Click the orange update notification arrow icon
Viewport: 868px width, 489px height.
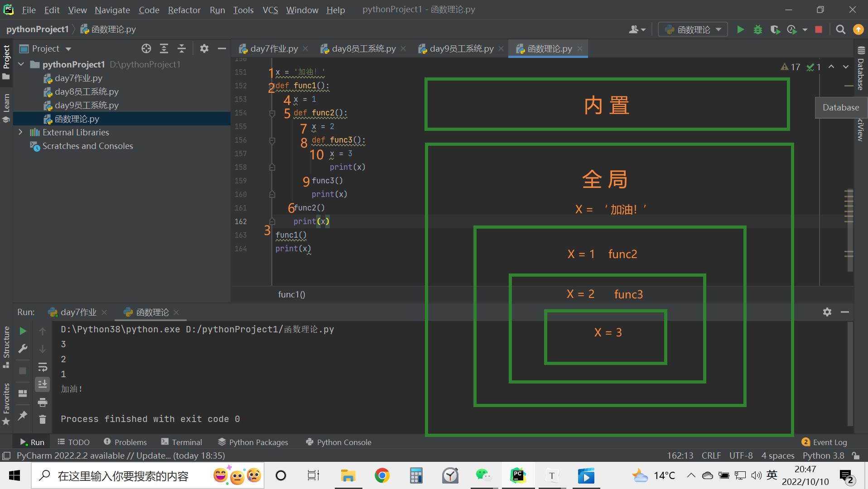(x=858, y=29)
